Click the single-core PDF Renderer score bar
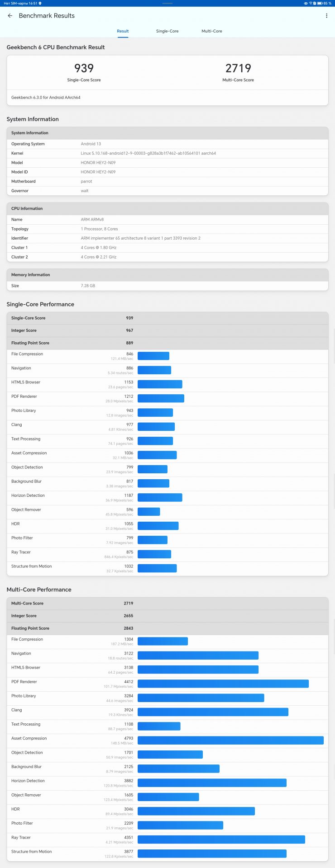This screenshot has height=868, width=335. point(161,398)
